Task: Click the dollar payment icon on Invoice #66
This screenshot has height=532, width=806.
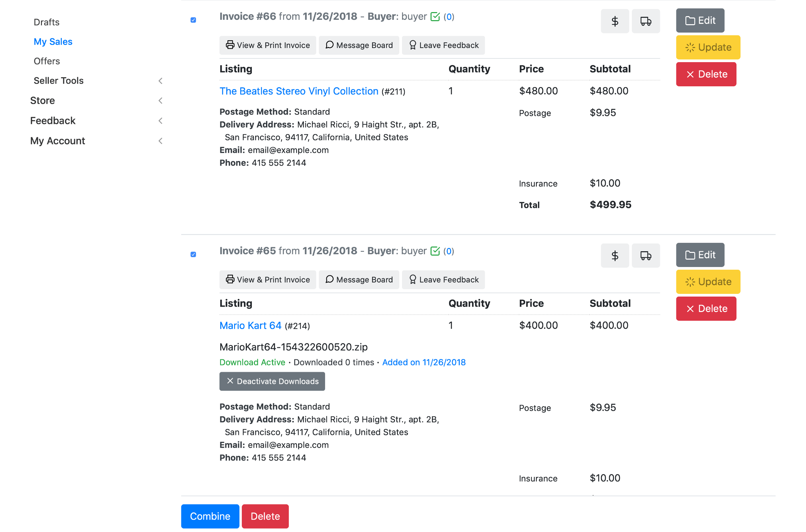Action: 614,21
